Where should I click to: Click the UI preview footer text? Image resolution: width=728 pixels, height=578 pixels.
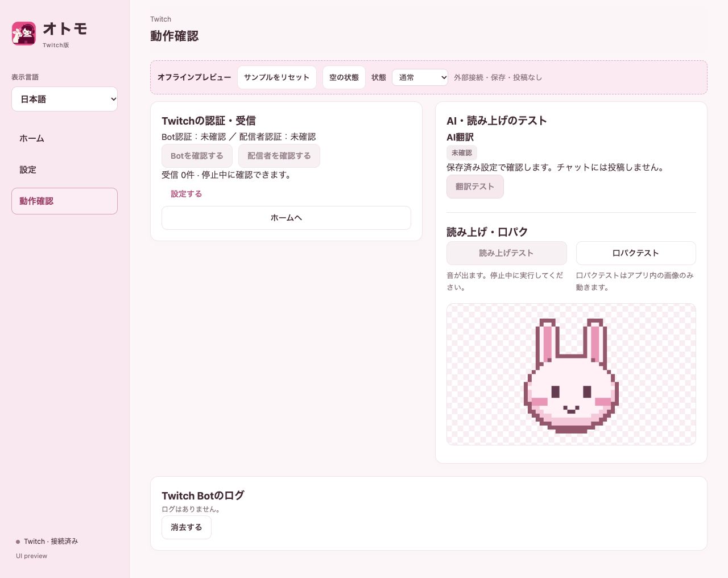pyautogui.click(x=31, y=556)
